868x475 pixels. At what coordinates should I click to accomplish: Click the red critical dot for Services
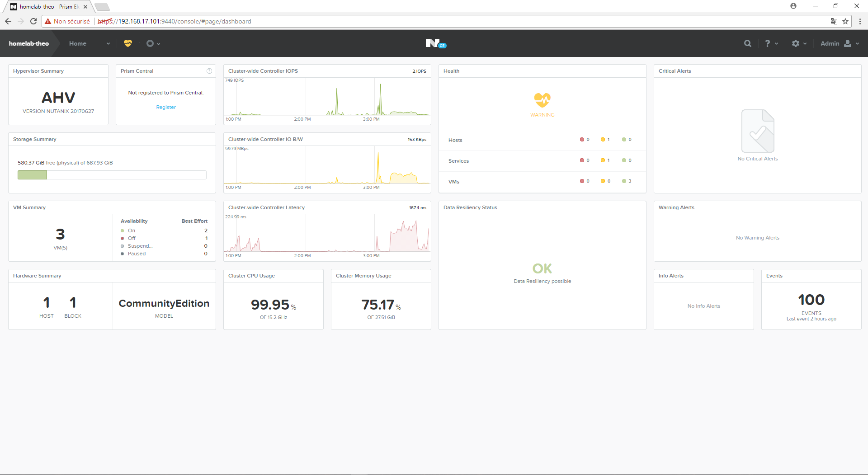tap(582, 160)
